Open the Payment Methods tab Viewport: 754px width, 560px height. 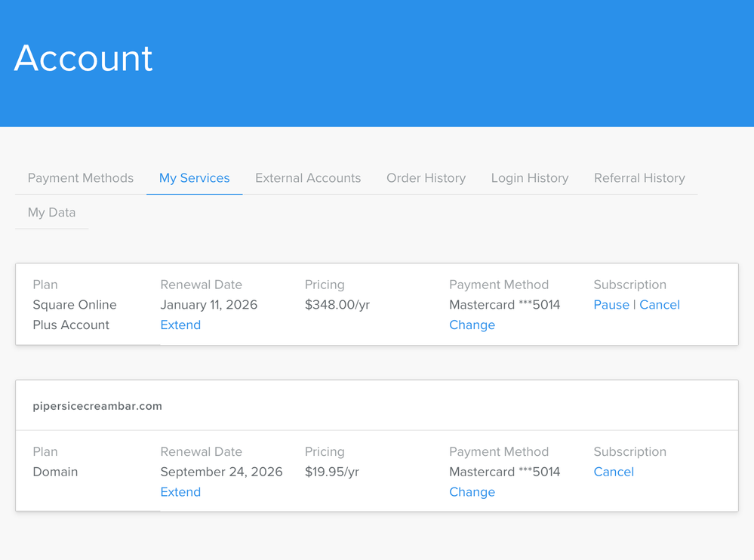81,178
